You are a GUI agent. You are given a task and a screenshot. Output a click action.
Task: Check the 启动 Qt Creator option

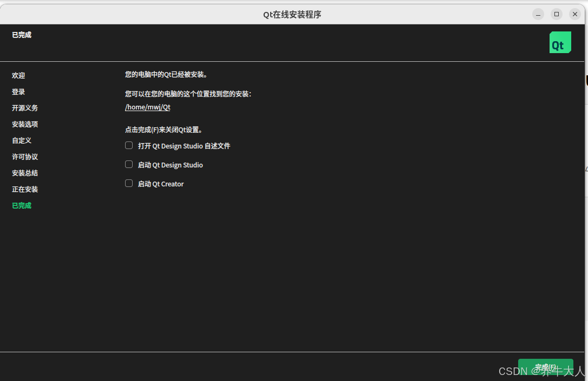pyautogui.click(x=129, y=183)
